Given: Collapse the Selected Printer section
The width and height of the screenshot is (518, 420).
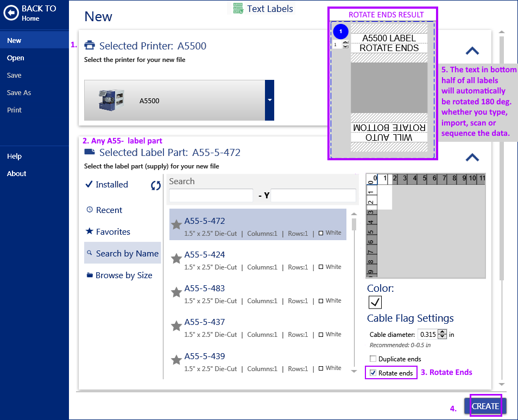Looking at the screenshot, I should (472, 51).
